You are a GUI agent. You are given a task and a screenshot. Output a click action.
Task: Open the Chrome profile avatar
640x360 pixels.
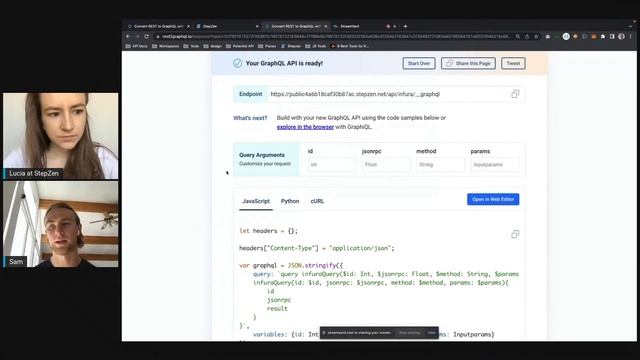point(621,36)
